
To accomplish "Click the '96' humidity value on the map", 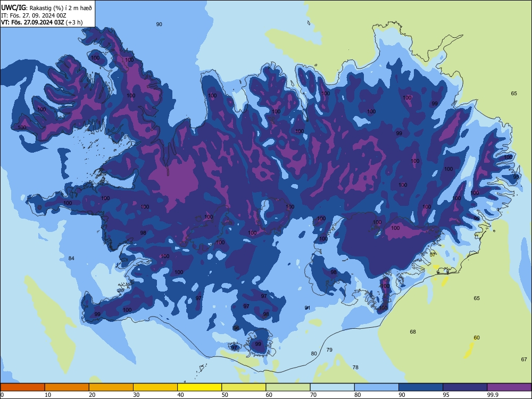I will pos(236,328).
